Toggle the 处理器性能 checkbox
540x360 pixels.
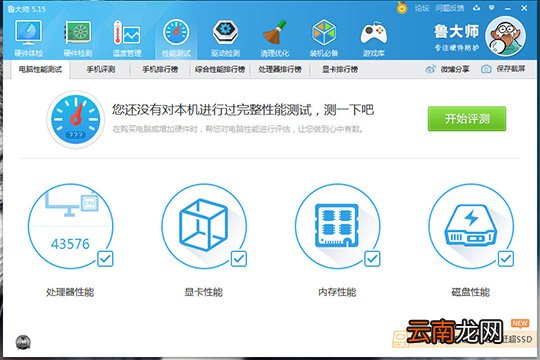pos(105,259)
